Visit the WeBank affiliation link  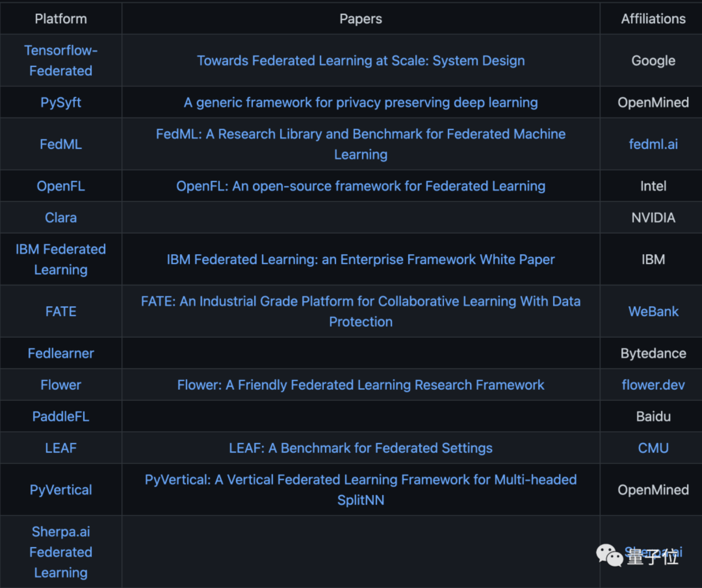[x=653, y=311]
